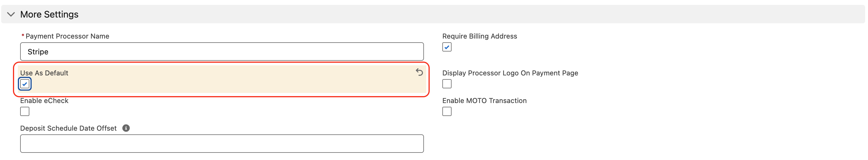Tick Display Processor Logo On Payment Page checkbox
This screenshot has width=868, height=160.
(x=447, y=84)
